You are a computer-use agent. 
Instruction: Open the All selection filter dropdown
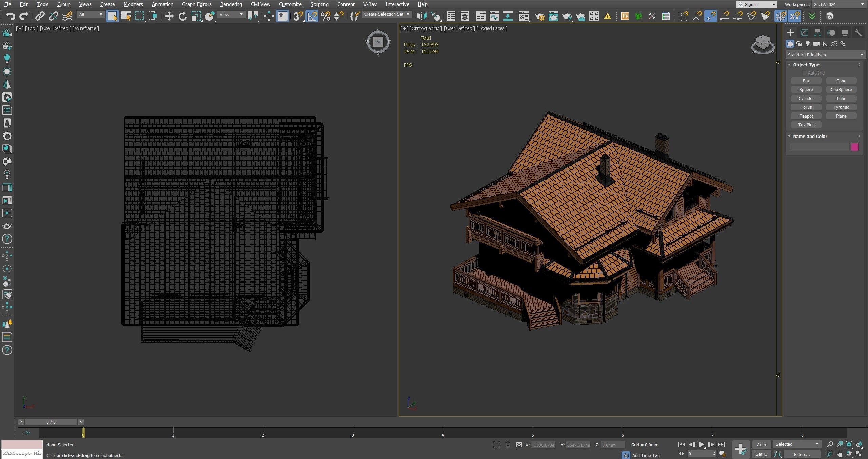tap(90, 14)
